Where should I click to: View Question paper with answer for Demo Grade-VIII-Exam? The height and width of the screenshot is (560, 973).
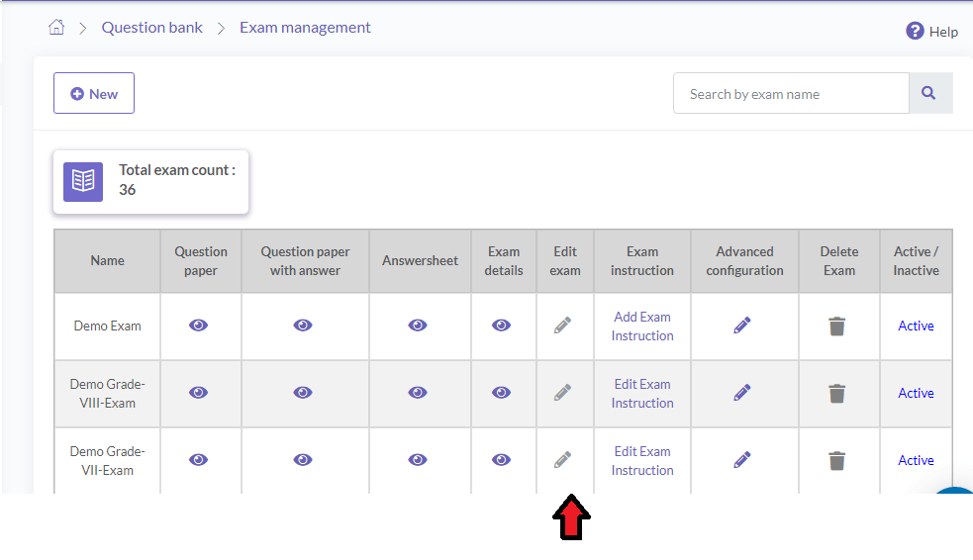(303, 393)
